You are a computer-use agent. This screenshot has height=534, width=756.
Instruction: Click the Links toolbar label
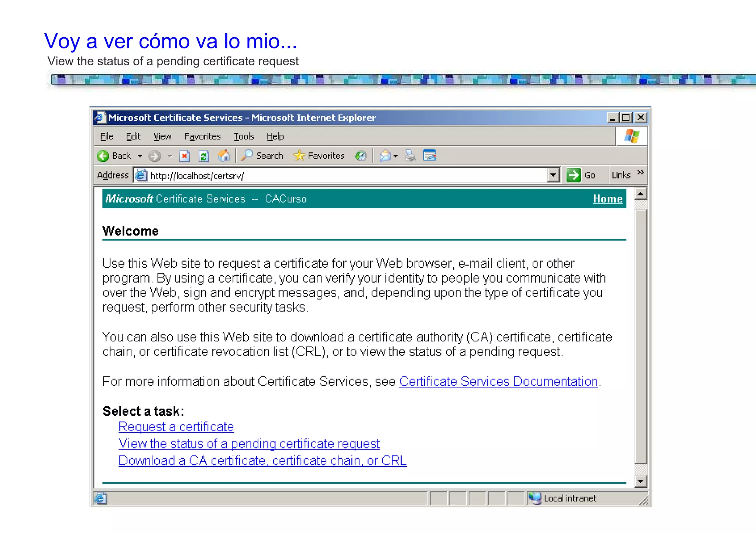pyautogui.click(x=621, y=175)
